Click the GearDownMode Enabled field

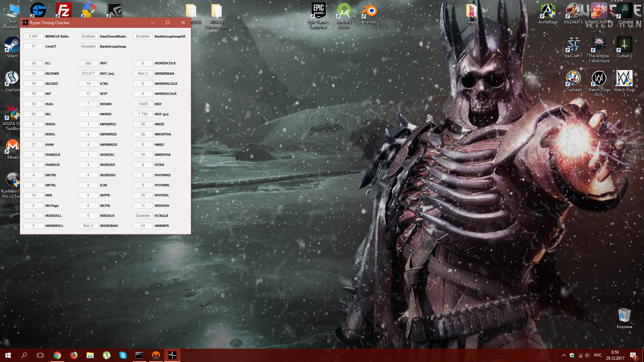(x=88, y=36)
